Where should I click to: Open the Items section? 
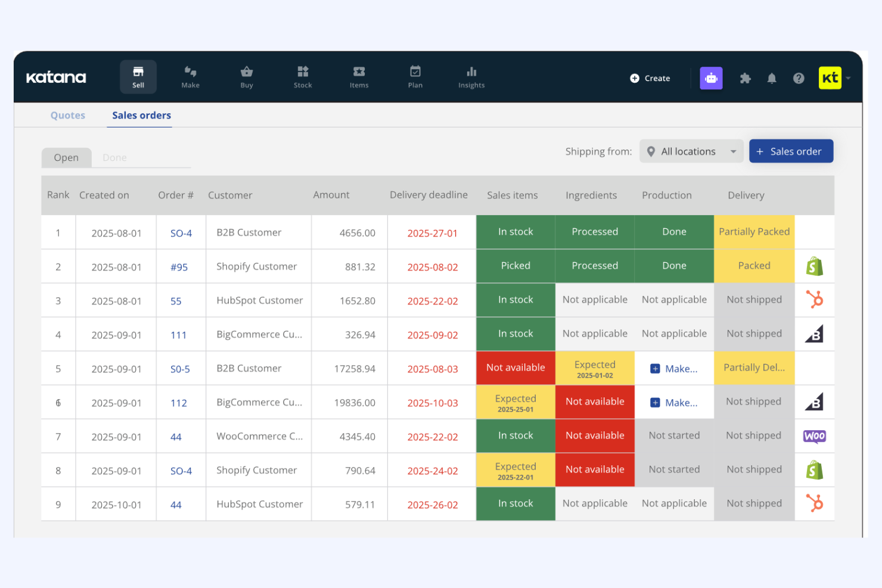click(359, 77)
